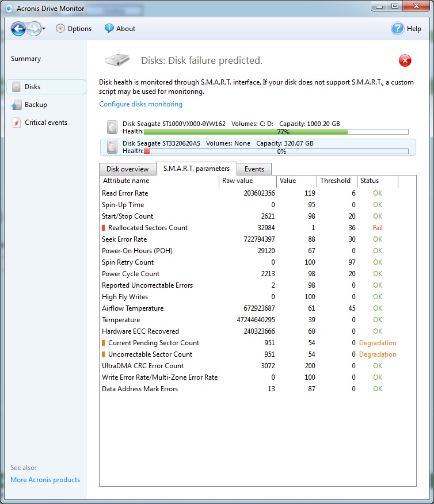Open the About info icon
Image resolution: width=434 pixels, height=504 pixels.
pos(109,28)
